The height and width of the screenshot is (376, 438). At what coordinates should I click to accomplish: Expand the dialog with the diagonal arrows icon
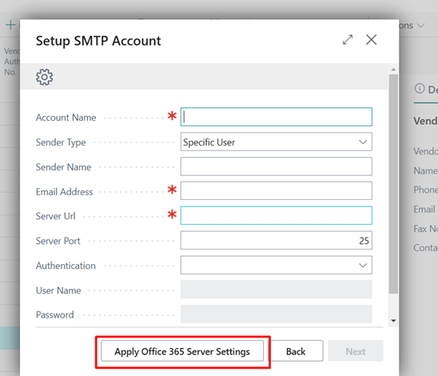(x=348, y=40)
